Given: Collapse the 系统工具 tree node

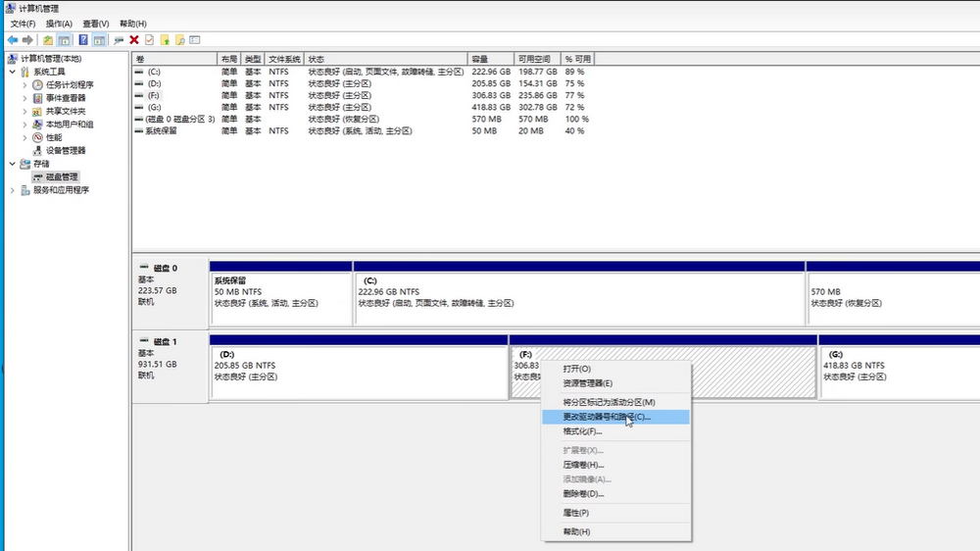Looking at the screenshot, I should tap(12, 72).
